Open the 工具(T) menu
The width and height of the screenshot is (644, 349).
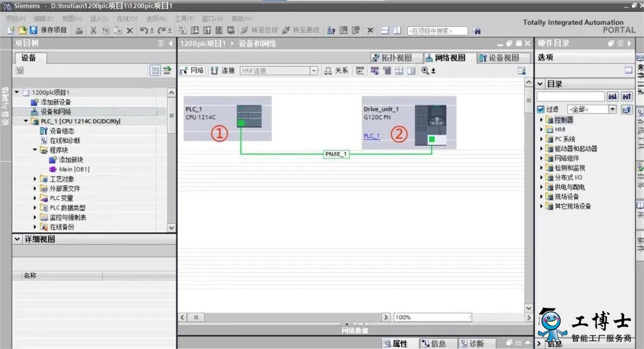[x=184, y=18]
